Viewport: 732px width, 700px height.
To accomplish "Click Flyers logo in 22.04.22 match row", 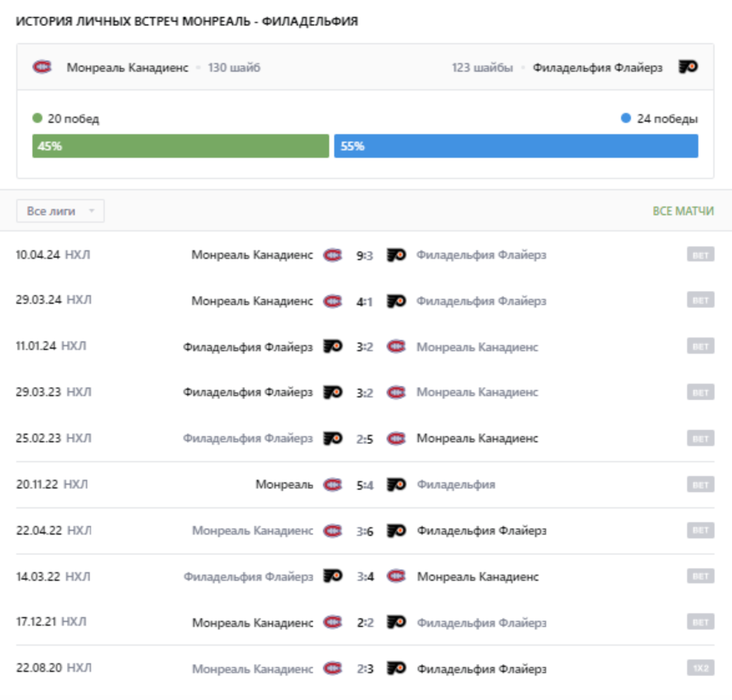I will click(x=397, y=531).
